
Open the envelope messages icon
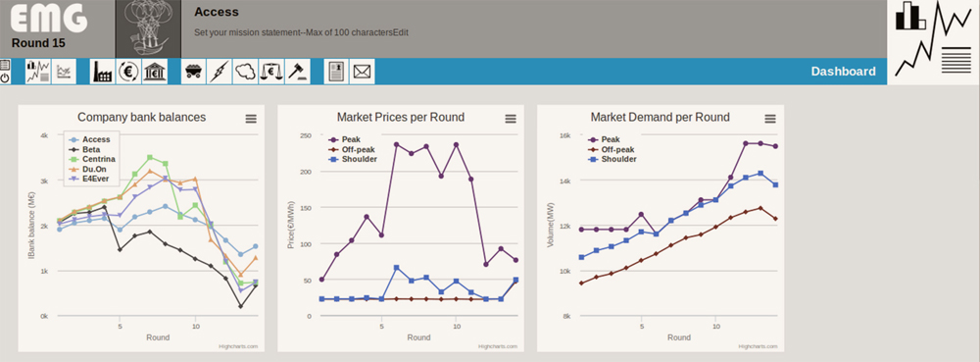coord(362,72)
